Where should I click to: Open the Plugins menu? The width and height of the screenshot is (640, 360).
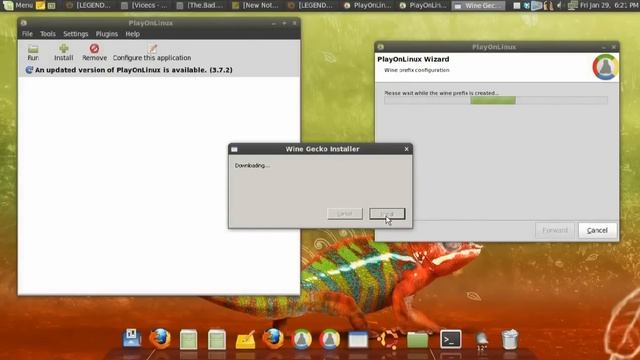click(x=107, y=34)
